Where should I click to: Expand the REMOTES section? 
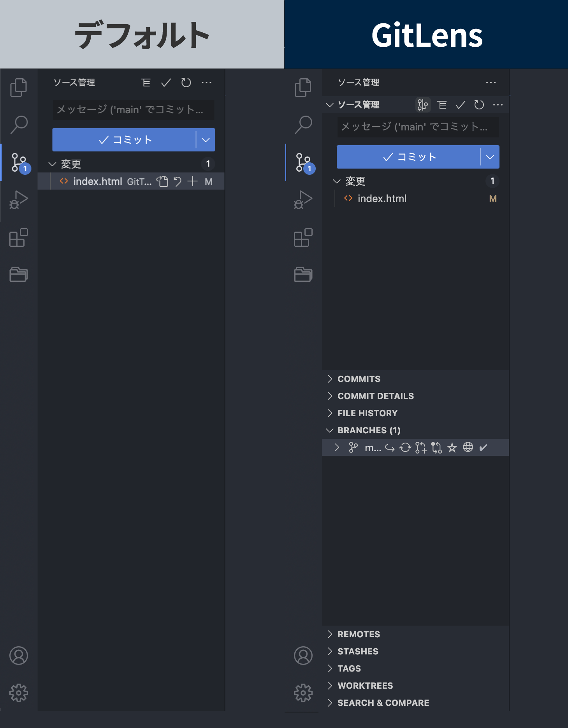tap(415, 634)
